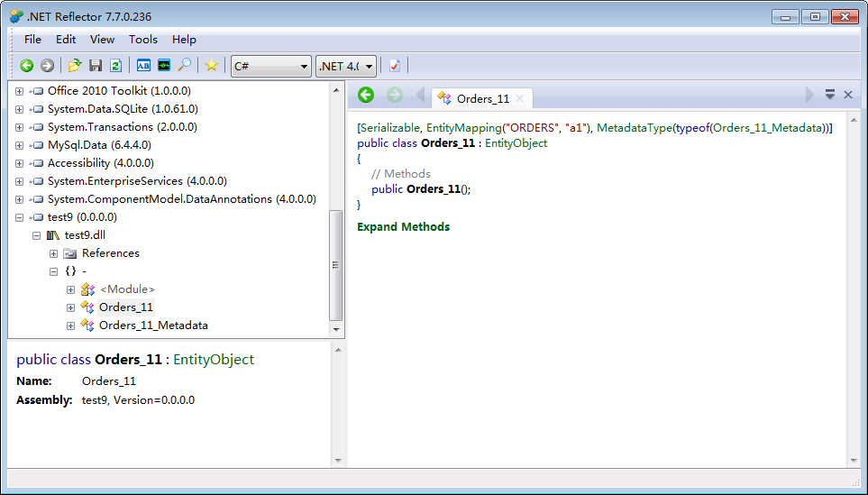Expand the References node
868x495 pixels.
[54, 253]
